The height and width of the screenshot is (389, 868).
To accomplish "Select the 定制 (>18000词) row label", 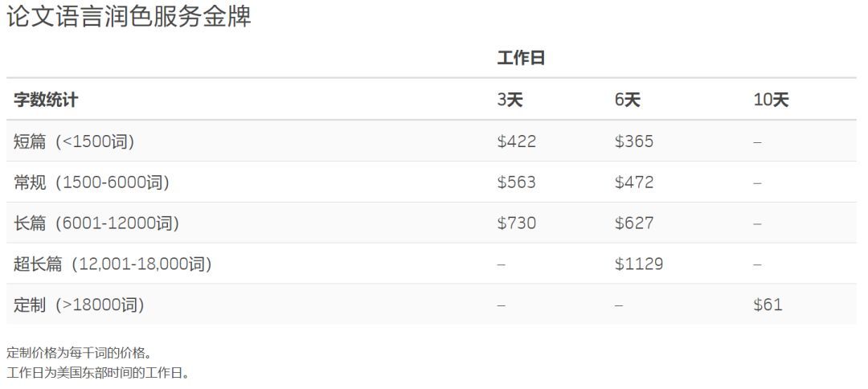I will (x=79, y=305).
